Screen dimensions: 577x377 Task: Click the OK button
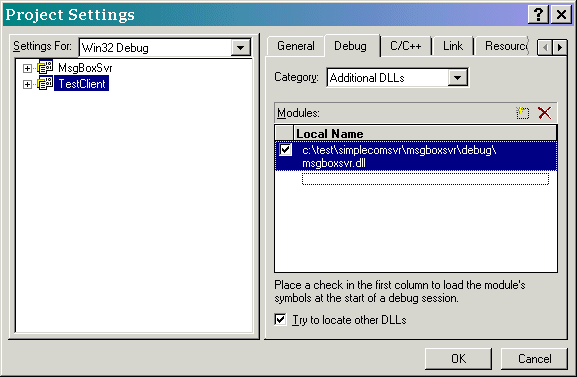pyautogui.click(x=458, y=359)
